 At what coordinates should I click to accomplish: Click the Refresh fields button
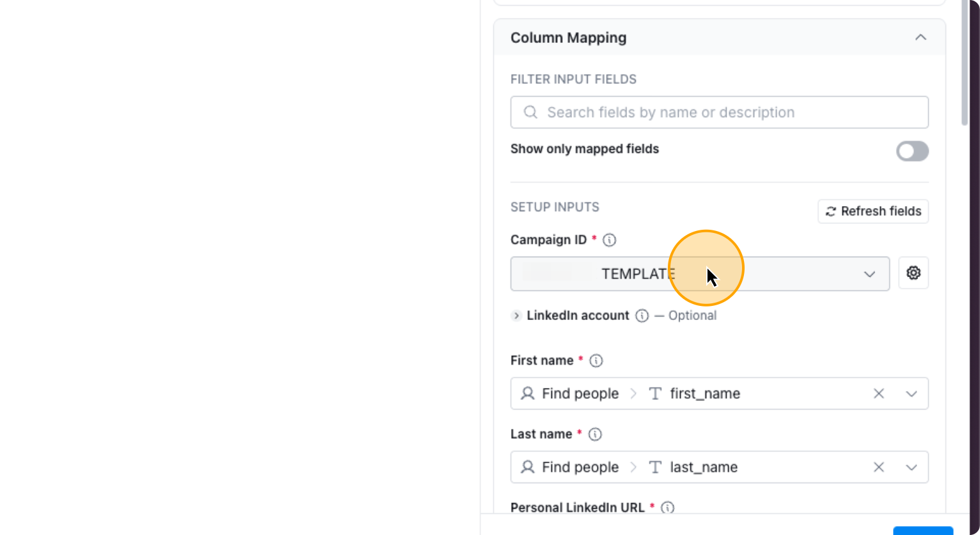coord(873,211)
